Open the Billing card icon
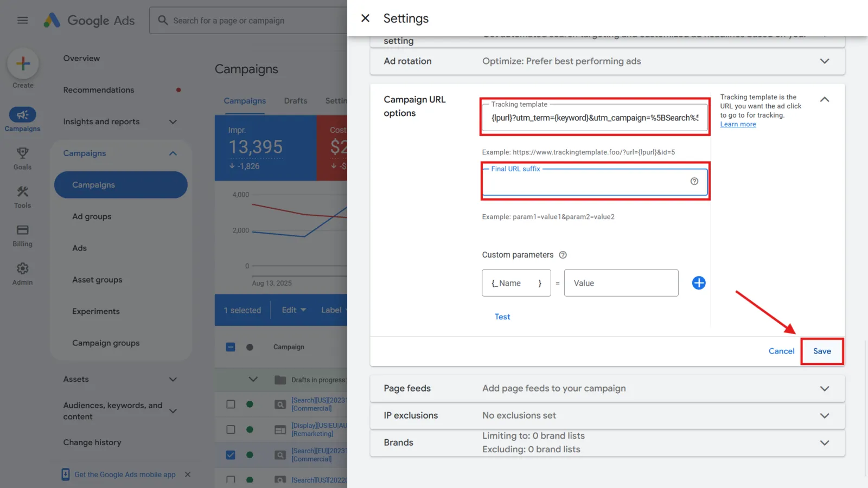This screenshot has width=868, height=488. [x=22, y=230]
